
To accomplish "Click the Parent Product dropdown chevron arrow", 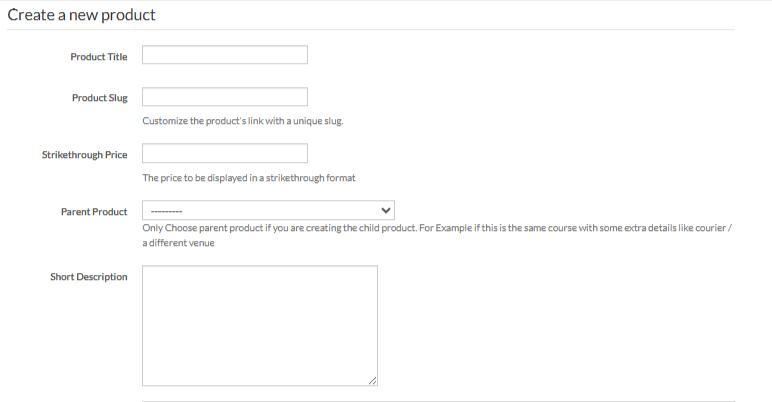I will [x=387, y=211].
